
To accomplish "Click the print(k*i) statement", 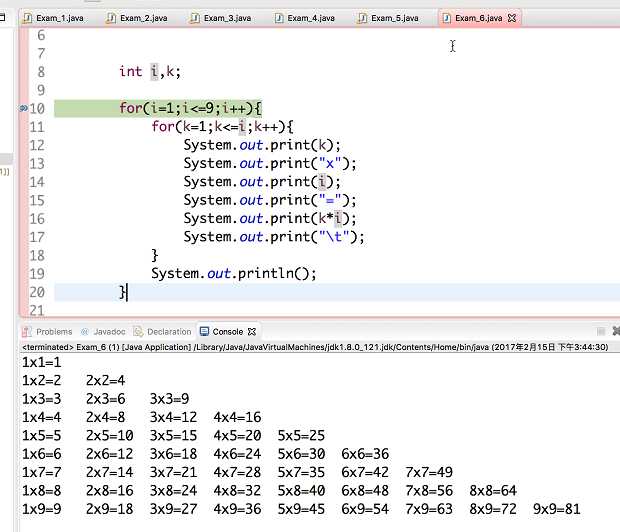I will [x=270, y=218].
